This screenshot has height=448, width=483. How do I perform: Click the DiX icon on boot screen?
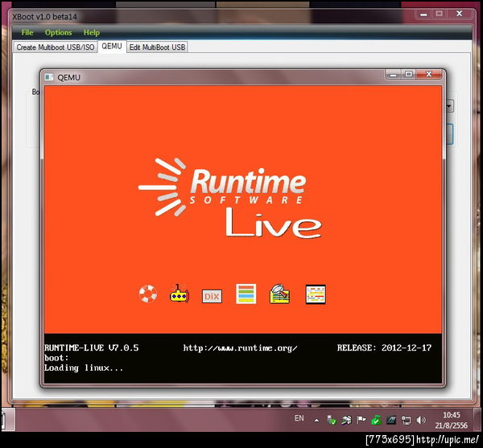212,296
